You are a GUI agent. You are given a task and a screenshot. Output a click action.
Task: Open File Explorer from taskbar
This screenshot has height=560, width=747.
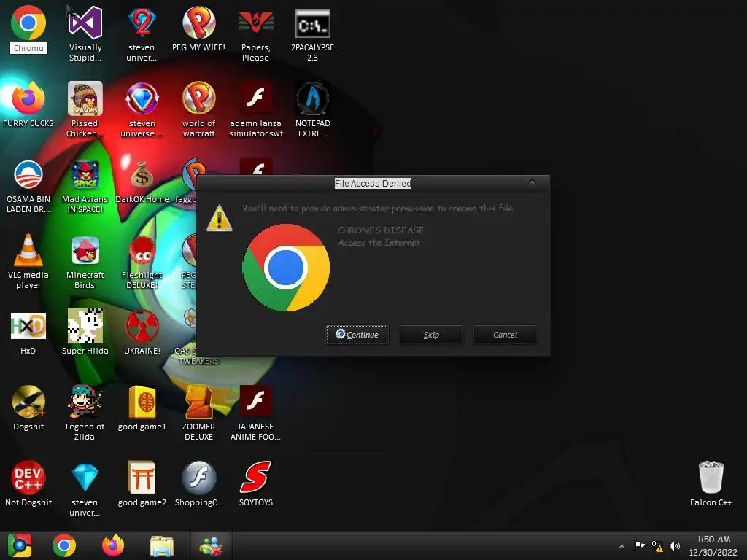tap(162, 546)
